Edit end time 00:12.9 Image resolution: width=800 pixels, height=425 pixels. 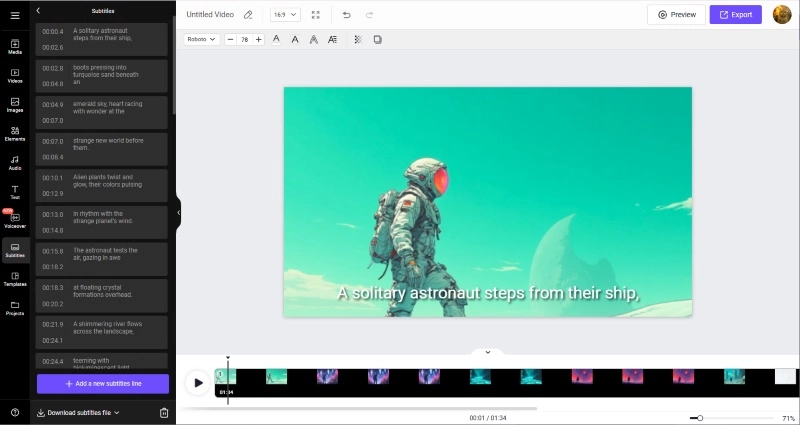point(53,194)
